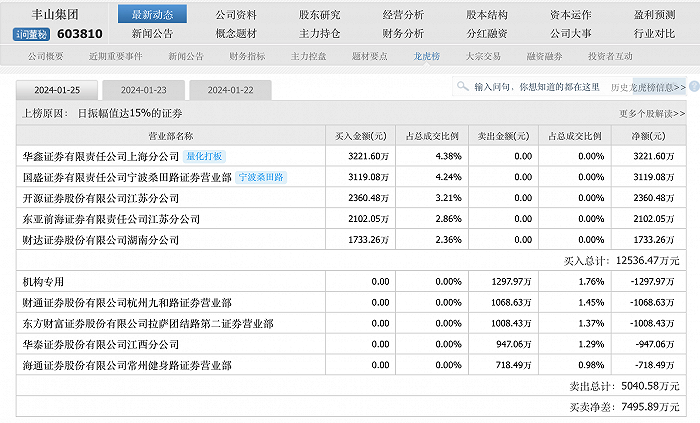This screenshot has height=423, width=700.
Task: Click the 丰山集团 company name
Action: 55,15
